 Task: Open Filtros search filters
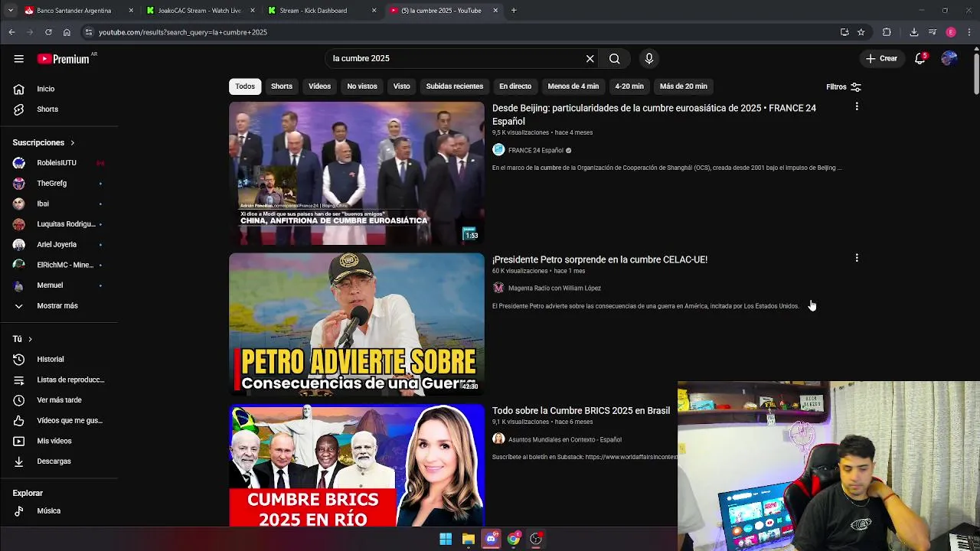click(x=844, y=87)
